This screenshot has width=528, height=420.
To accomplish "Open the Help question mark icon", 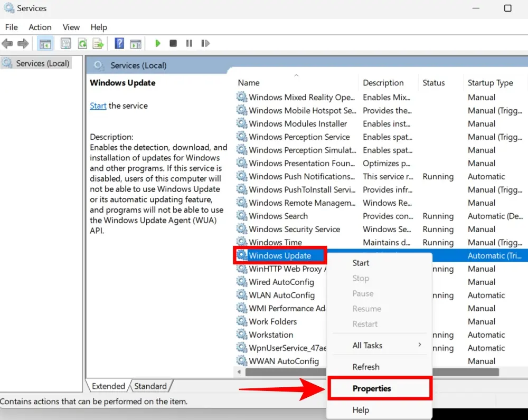I will coord(119,43).
